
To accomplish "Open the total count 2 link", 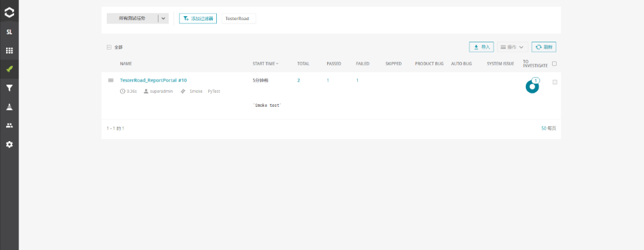I will (299, 80).
